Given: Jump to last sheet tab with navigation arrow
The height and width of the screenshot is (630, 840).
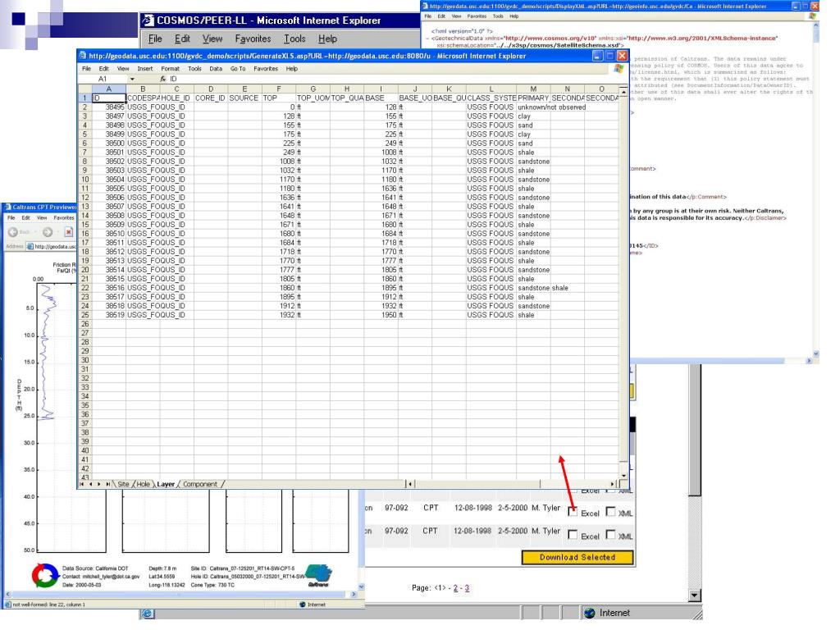Looking at the screenshot, I should pos(107,484).
